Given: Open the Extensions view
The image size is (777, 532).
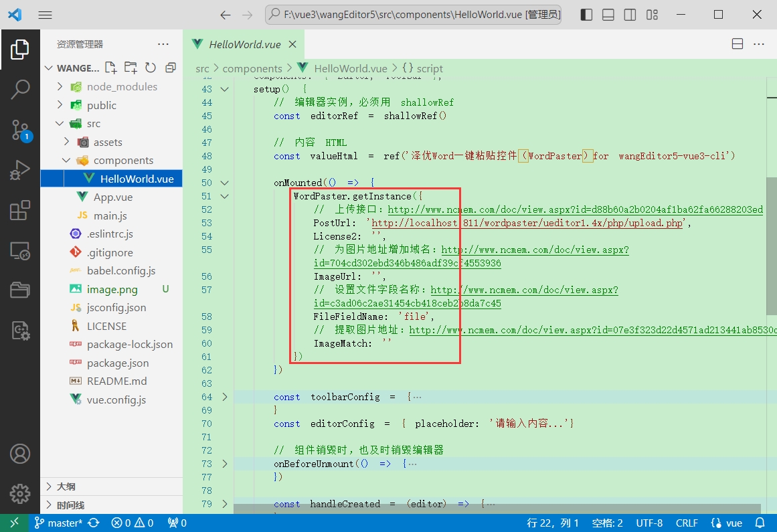Looking at the screenshot, I should [20, 211].
